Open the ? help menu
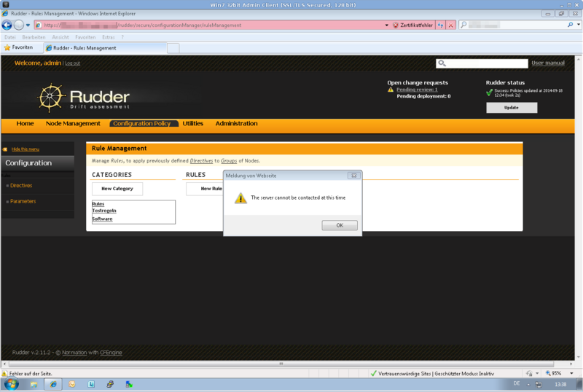This screenshot has height=392, width=583. pyautogui.click(x=122, y=37)
